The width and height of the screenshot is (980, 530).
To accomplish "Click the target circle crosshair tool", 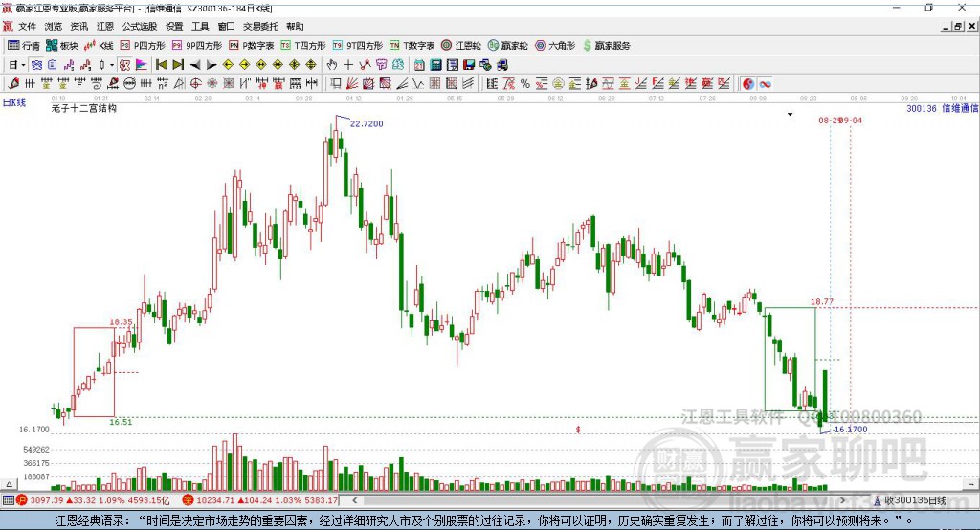I will 195,84.
